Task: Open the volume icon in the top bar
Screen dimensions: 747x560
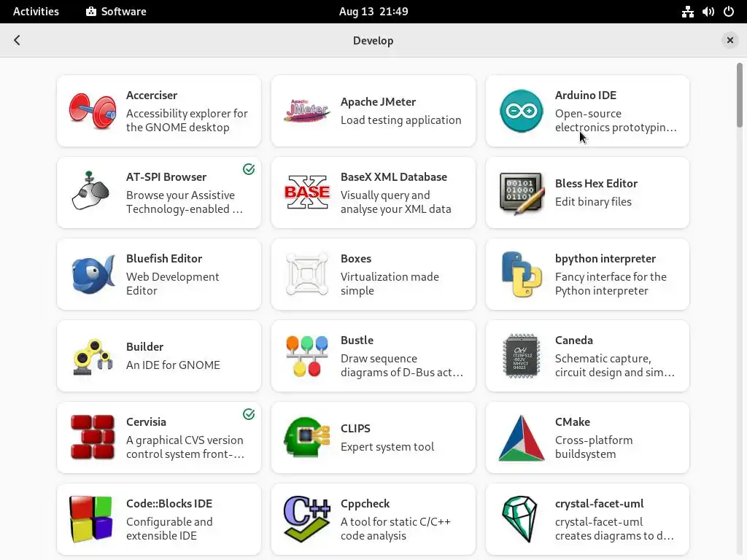Action: point(708,12)
